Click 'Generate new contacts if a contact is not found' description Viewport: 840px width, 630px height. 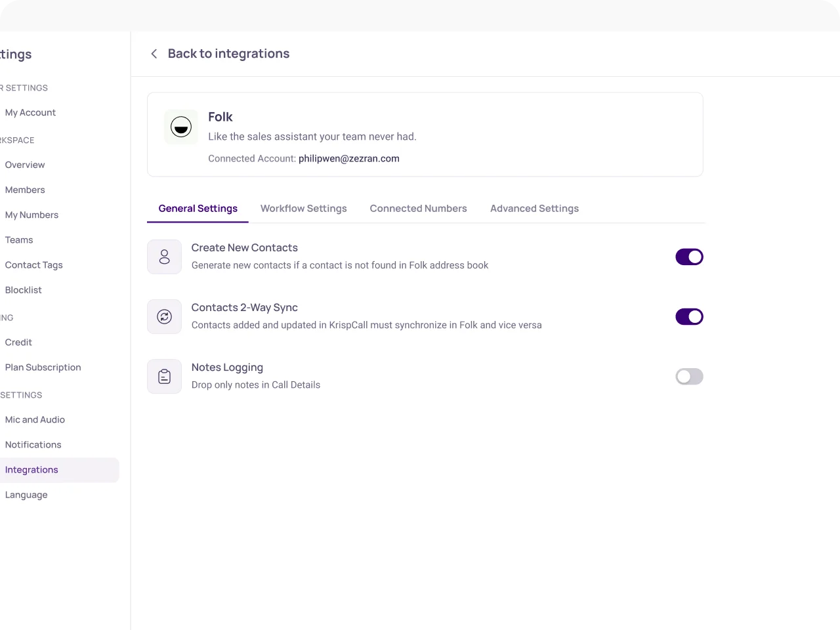(x=340, y=266)
